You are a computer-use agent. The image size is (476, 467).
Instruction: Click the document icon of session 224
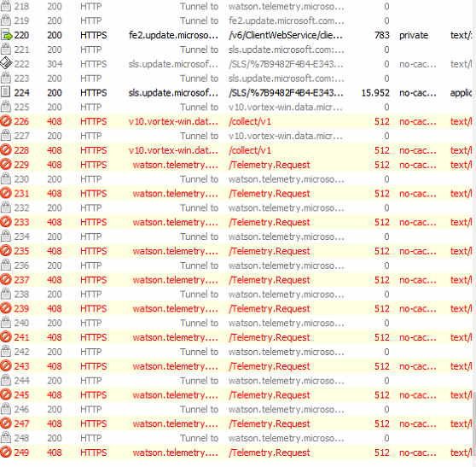click(x=6, y=92)
